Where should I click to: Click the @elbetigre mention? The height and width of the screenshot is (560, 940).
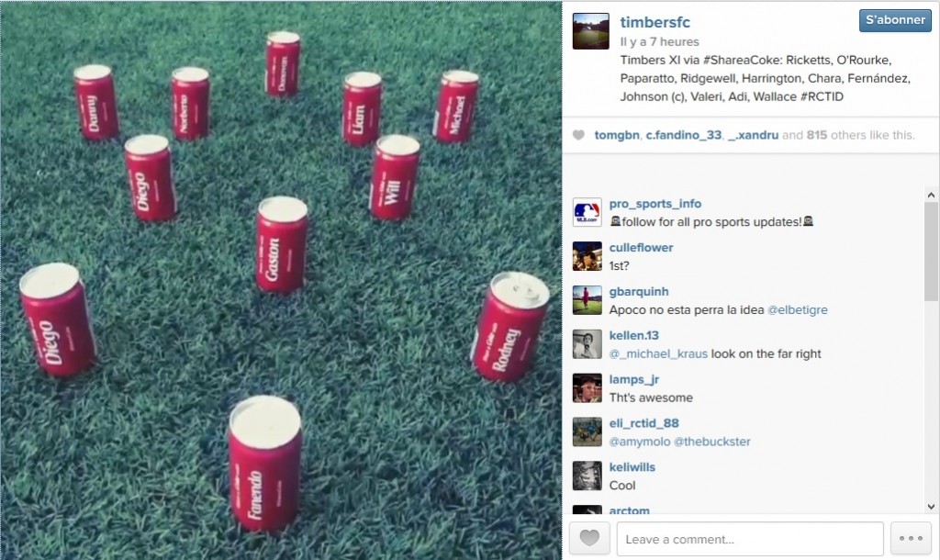[798, 310]
